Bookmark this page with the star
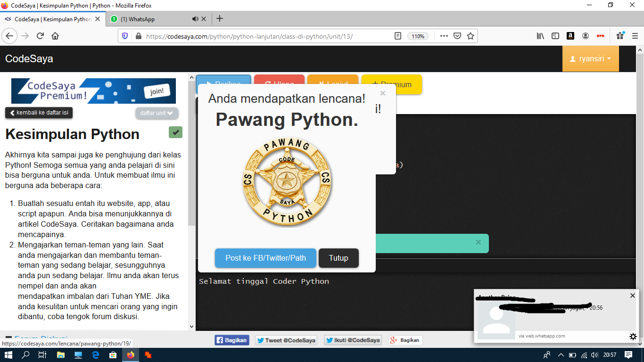Image resolution: width=644 pixels, height=362 pixels. pos(470,36)
